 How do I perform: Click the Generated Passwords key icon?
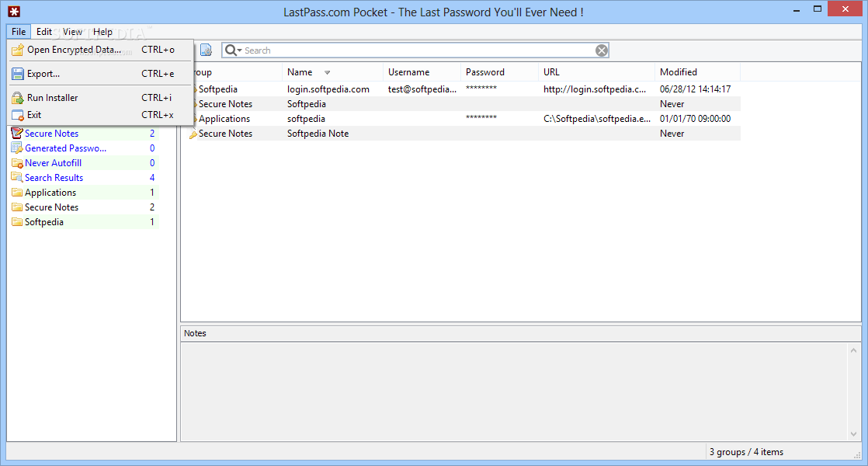click(x=17, y=148)
